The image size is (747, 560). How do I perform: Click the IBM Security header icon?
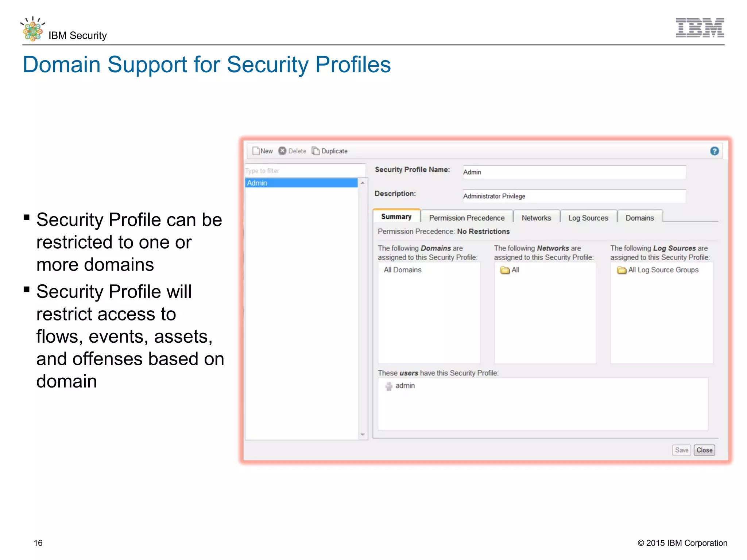(33, 29)
